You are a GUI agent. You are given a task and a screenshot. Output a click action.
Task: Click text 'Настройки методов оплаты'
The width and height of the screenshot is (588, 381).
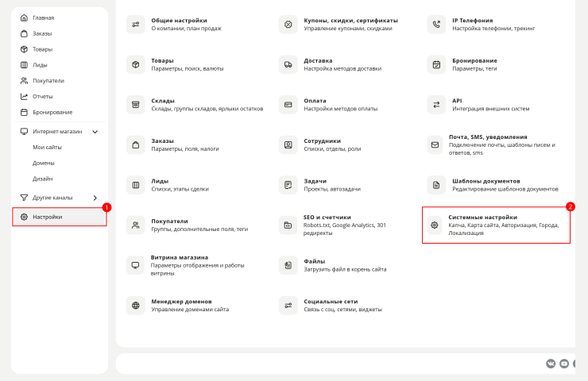point(341,109)
